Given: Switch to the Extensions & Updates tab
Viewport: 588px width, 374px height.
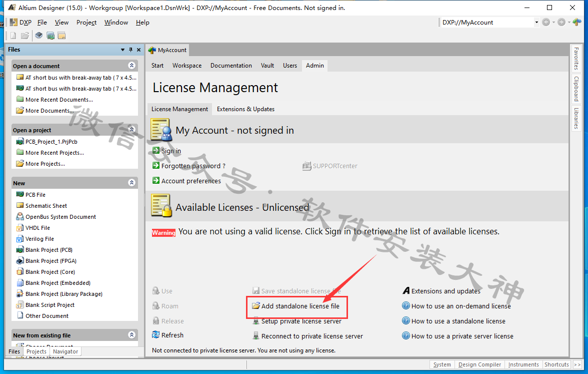Looking at the screenshot, I should [x=245, y=109].
